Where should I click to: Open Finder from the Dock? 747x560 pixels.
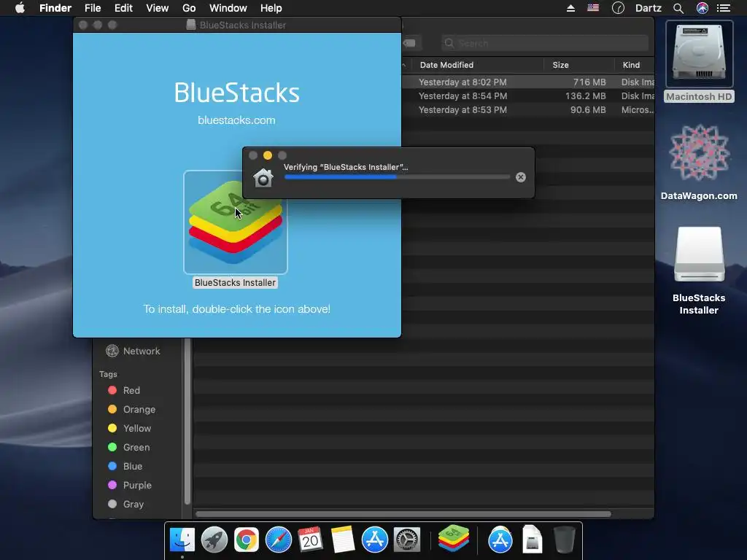point(182,540)
